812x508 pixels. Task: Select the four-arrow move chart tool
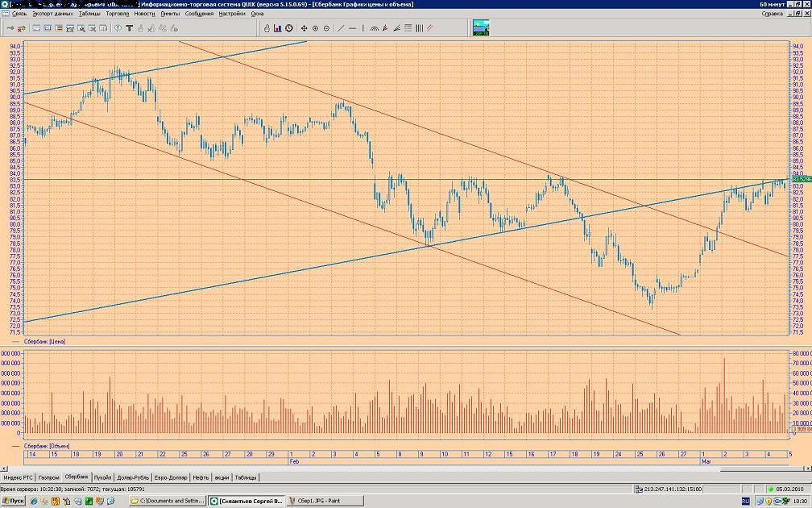(x=304, y=28)
